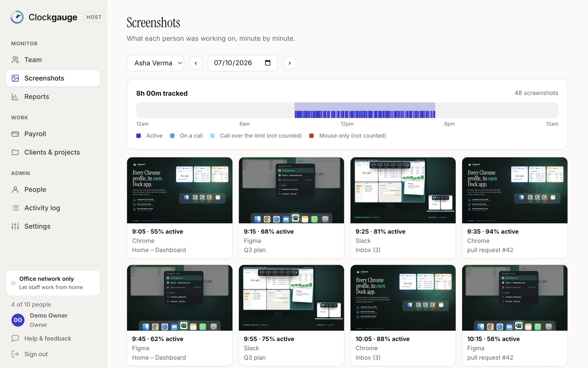The width and height of the screenshot is (588, 368).
Task: Open the 9:25 Slack screenshot thumbnail
Action: (403, 190)
